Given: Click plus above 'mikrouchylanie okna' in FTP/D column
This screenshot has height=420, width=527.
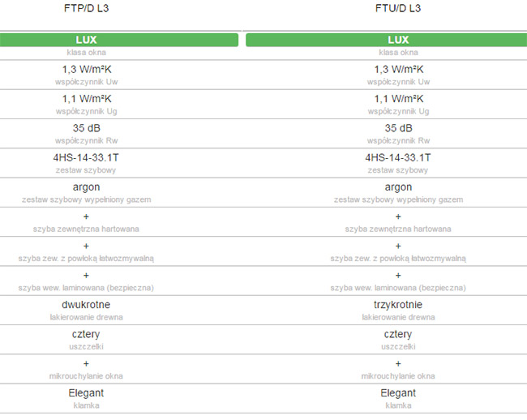Looking at the screenshot, I should pos(86,364).
